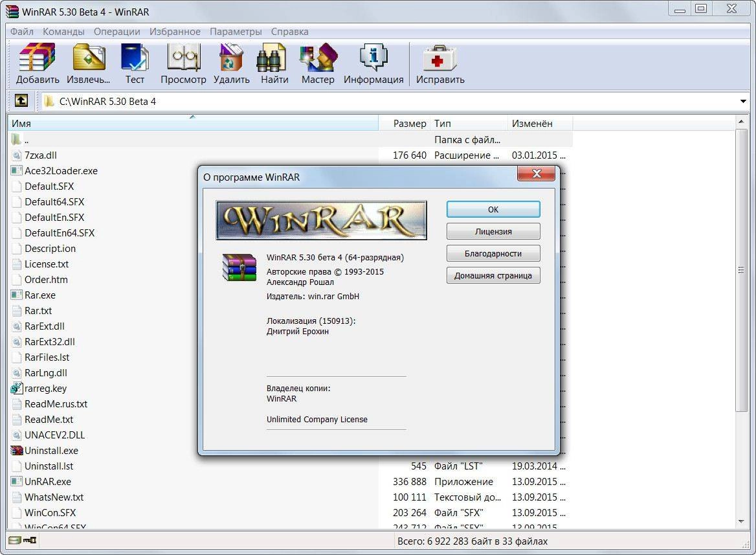Image resolution: width=756 pixels, height=555 pixels.
Task: Open the address path dropdown arrow
Action: point(743,101)
